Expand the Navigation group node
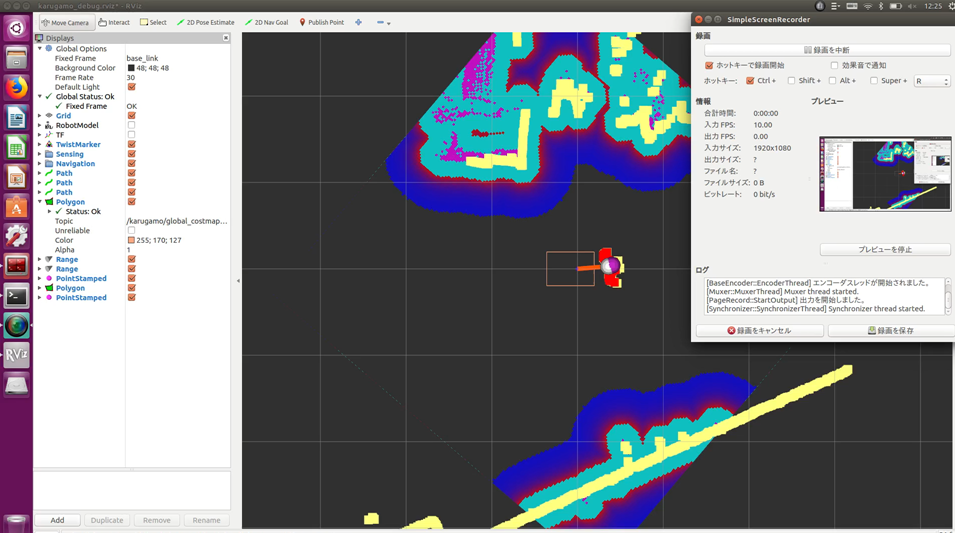This screenshot has height=533, width=955. (40, 164)
